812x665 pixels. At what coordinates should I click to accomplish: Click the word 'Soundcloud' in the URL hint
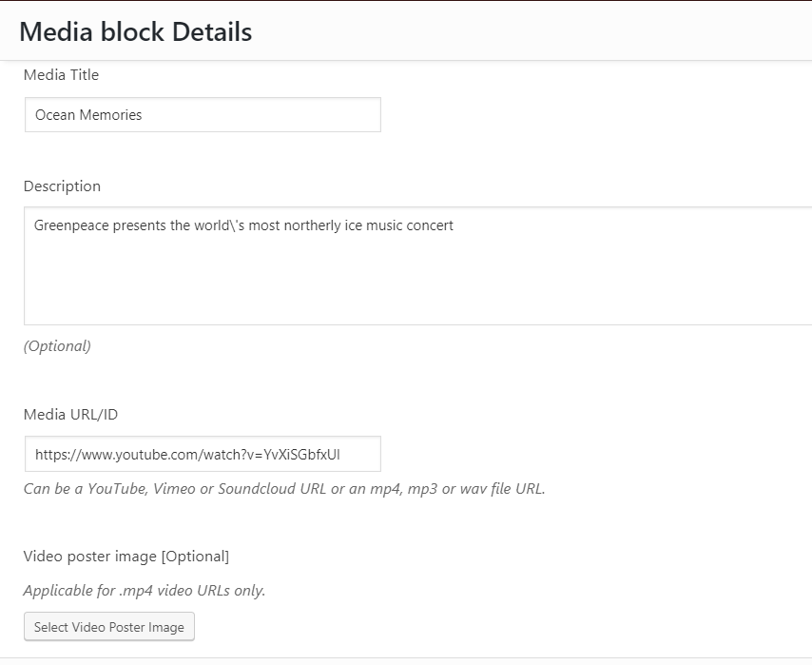(257, 489)
